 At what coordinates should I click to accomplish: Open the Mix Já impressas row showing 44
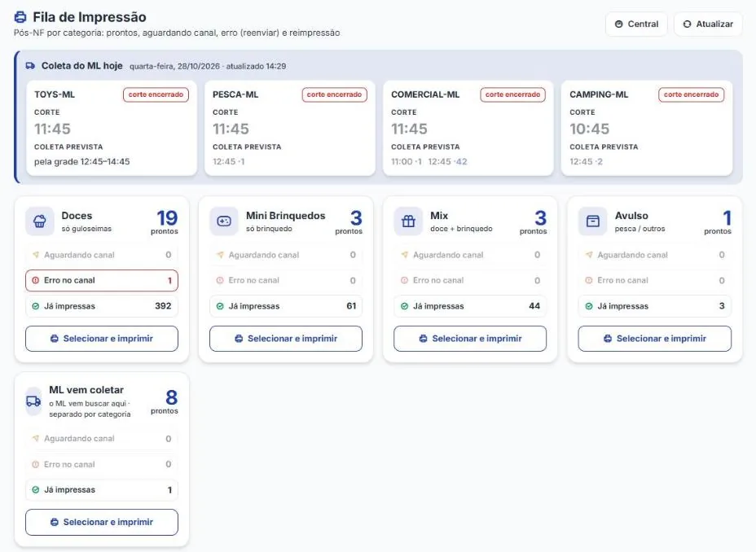(x=470, y=306)
